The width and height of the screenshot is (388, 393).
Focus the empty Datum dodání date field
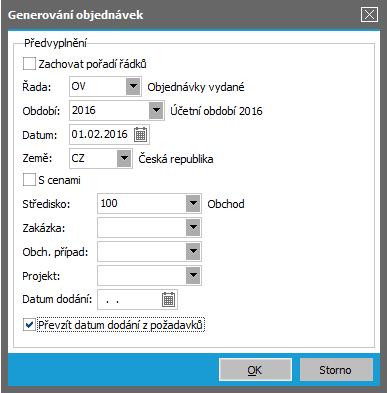pos(129,299)
